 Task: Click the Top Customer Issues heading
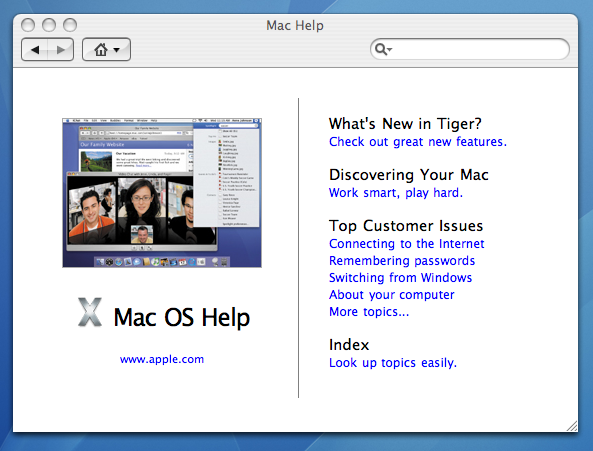click(x=406, y=226)
